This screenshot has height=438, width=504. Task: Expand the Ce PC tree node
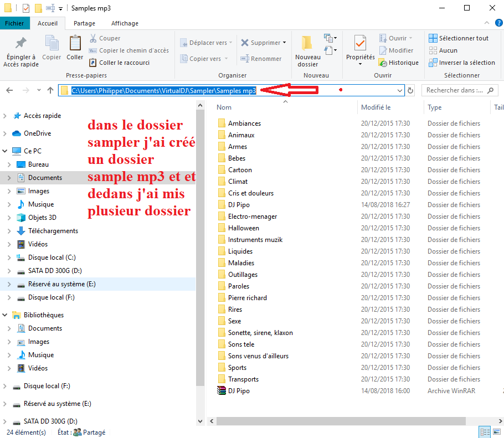tap(5, 151)
